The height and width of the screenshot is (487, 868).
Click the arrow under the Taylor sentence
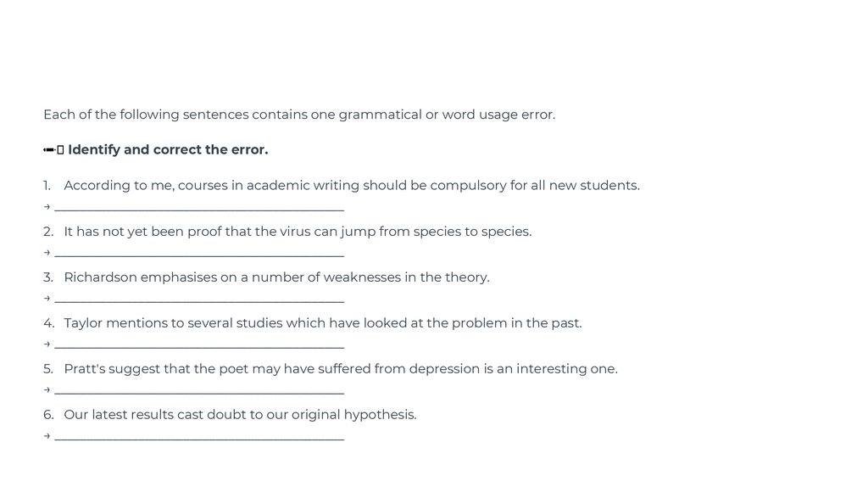(x=47, y=344)
